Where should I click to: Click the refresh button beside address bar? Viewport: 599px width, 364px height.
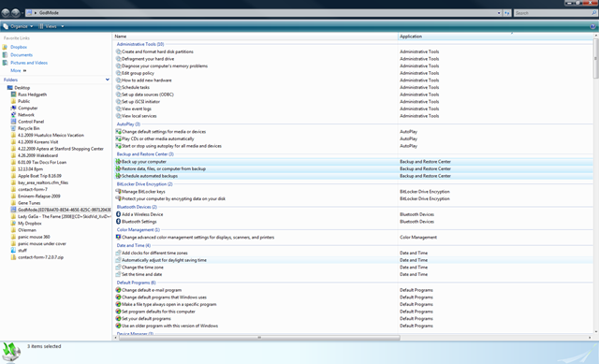[x=507, y=13]
